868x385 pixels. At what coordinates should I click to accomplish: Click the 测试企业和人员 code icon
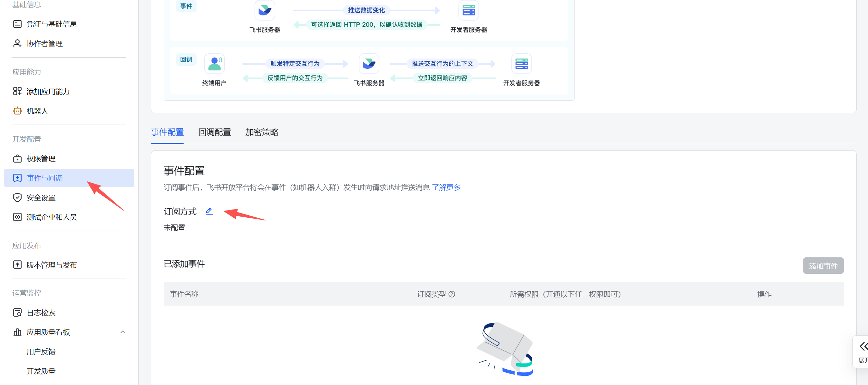[17, 217]
